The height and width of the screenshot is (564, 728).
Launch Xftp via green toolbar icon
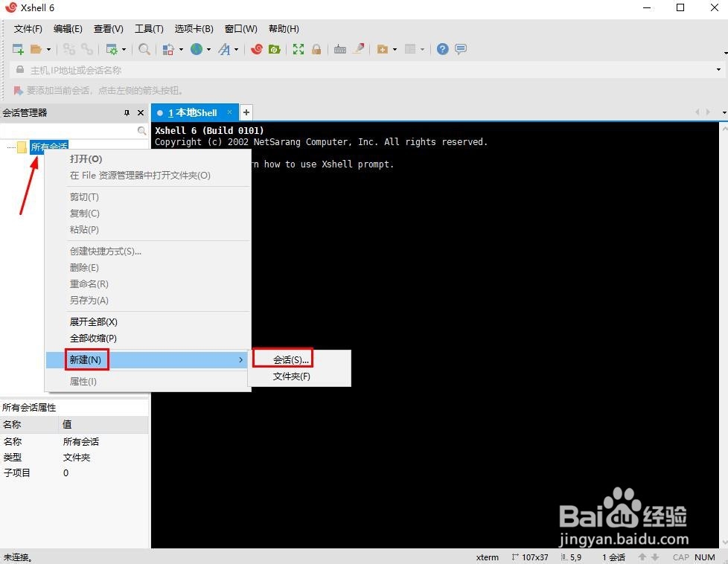click(275, 49)
